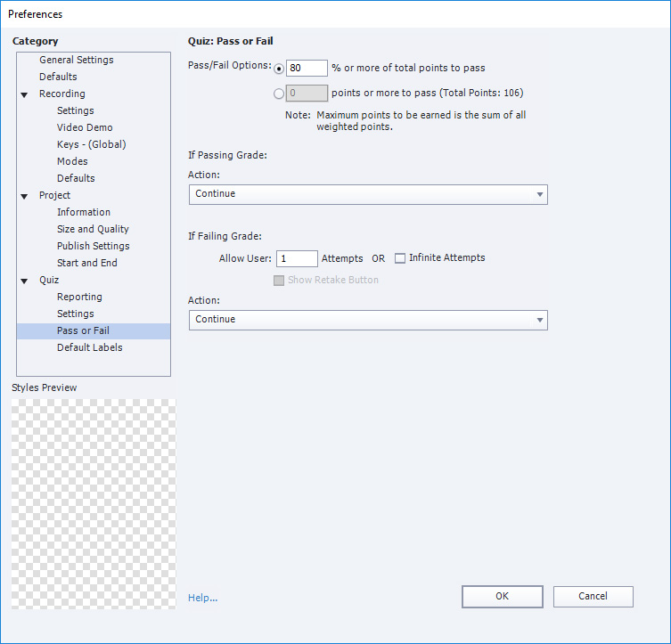The width and height of the screenshot is (671, 644).
Task: Collapse the Quiz category tree
Action: [x=24, y=281]
